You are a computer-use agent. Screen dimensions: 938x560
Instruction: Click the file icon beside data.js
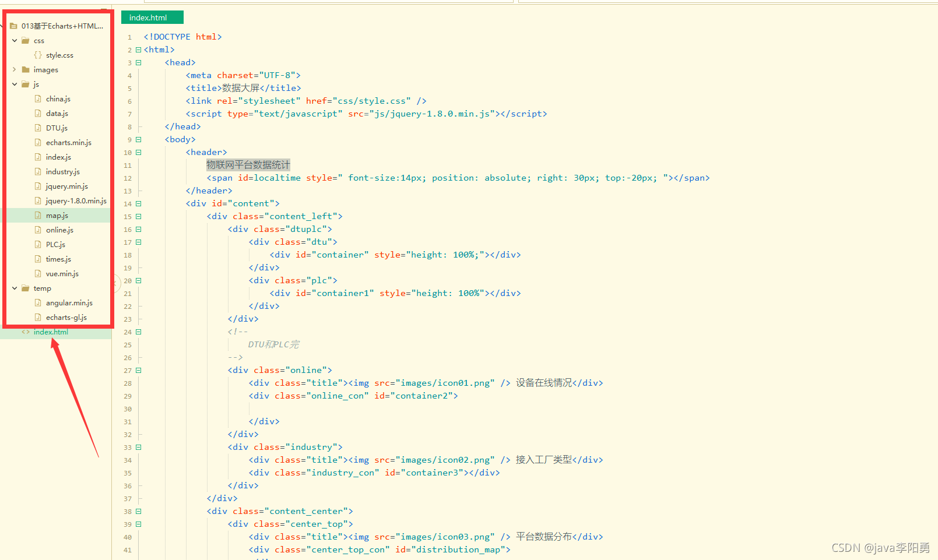(x=38, y=114)
